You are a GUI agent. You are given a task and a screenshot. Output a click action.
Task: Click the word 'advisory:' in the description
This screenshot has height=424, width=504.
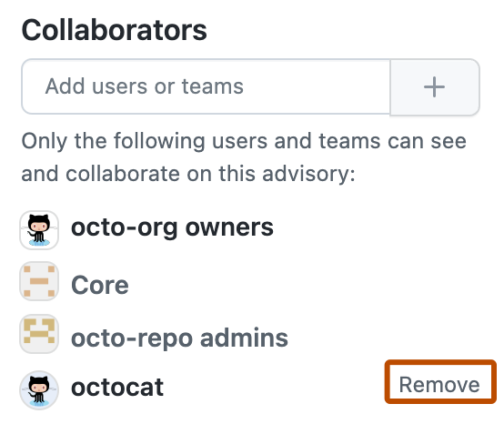[309, 175]
